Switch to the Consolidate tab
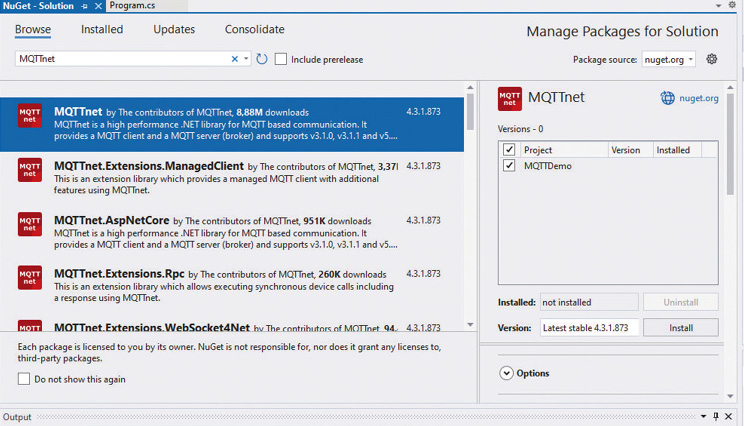 click(x=255, y=29)
